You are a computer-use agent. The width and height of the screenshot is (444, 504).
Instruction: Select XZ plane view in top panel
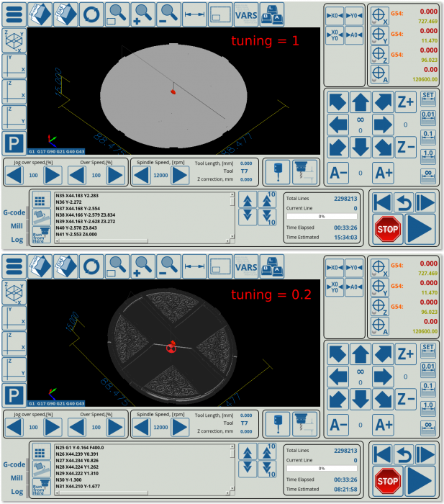point(14,91)
